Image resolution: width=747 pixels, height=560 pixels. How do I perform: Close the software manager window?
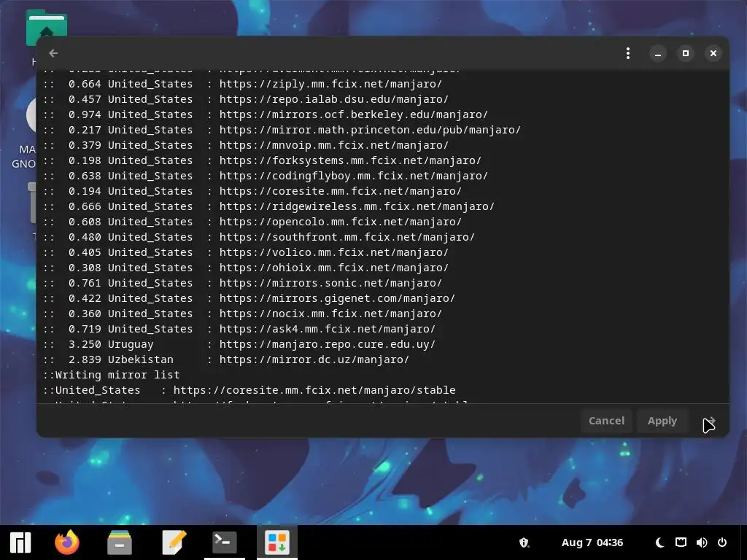(x=713, y=53)
